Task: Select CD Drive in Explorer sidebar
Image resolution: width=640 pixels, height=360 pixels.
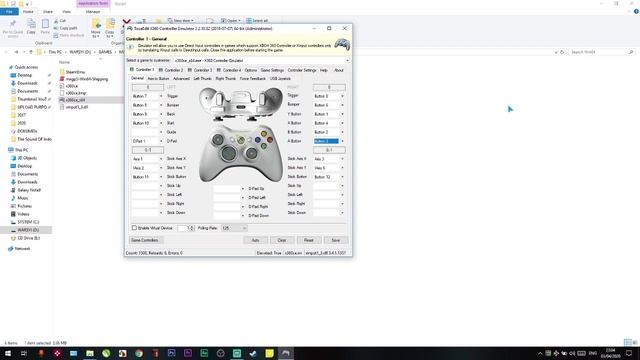Action: pos(28,238)
